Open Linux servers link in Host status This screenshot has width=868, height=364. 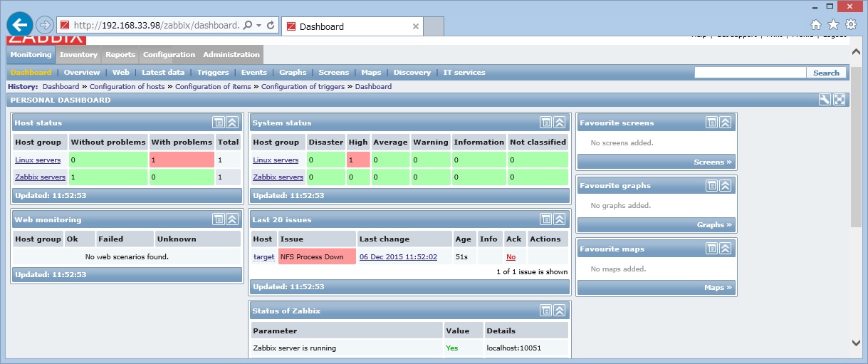38,160
